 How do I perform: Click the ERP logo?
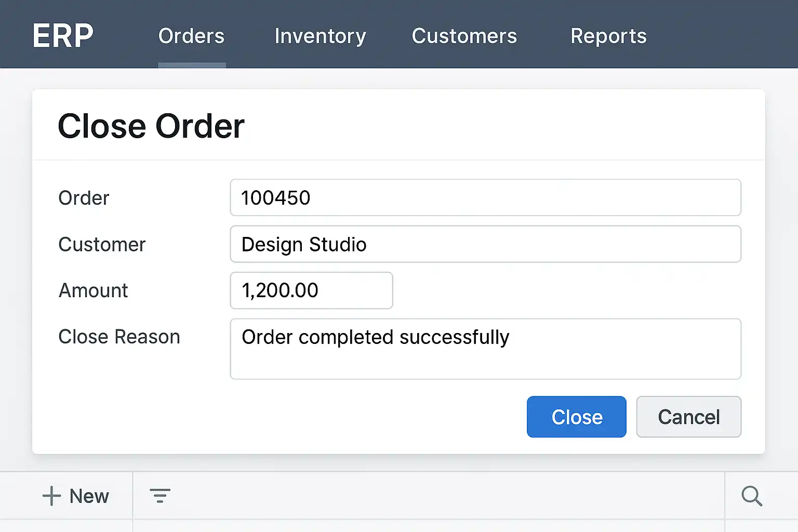[x=63, y=36]
